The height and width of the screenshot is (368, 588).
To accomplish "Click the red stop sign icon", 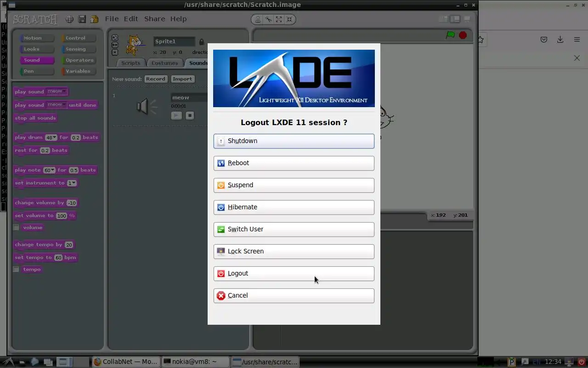I will [x=463, y=35].
